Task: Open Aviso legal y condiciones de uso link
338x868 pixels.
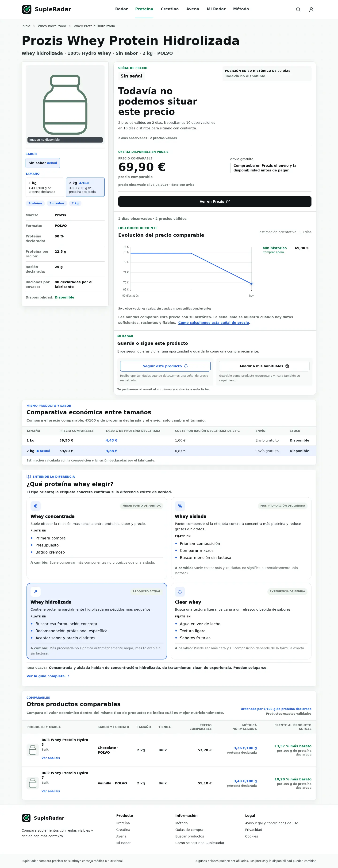Action: coord(272,823)
